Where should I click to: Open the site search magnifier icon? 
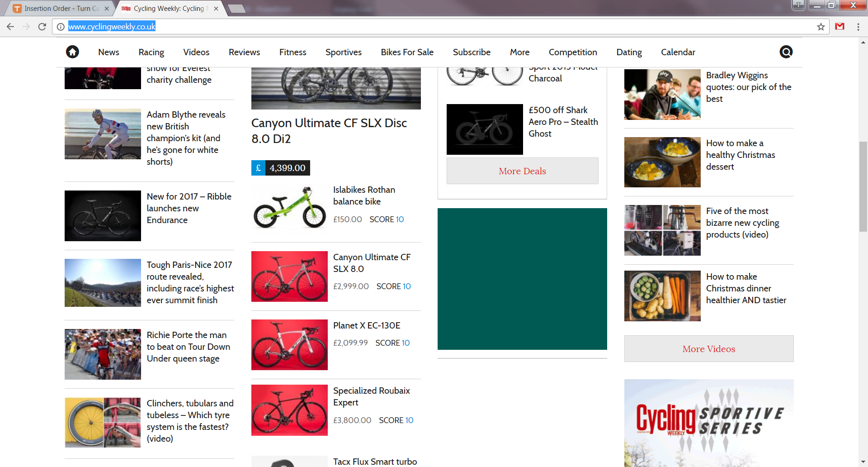pyautogui.click(x=786, y=52)
